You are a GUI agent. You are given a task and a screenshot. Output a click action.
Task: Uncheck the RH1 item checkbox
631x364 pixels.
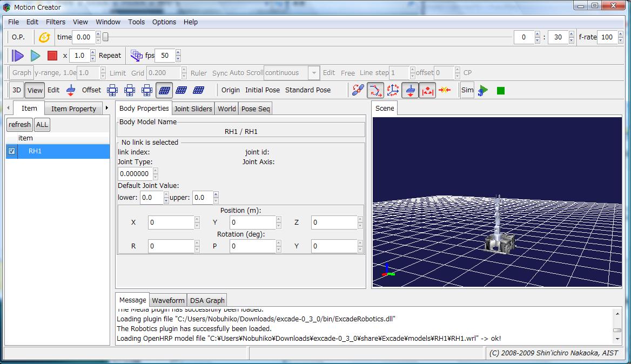(x=12, y=151)
